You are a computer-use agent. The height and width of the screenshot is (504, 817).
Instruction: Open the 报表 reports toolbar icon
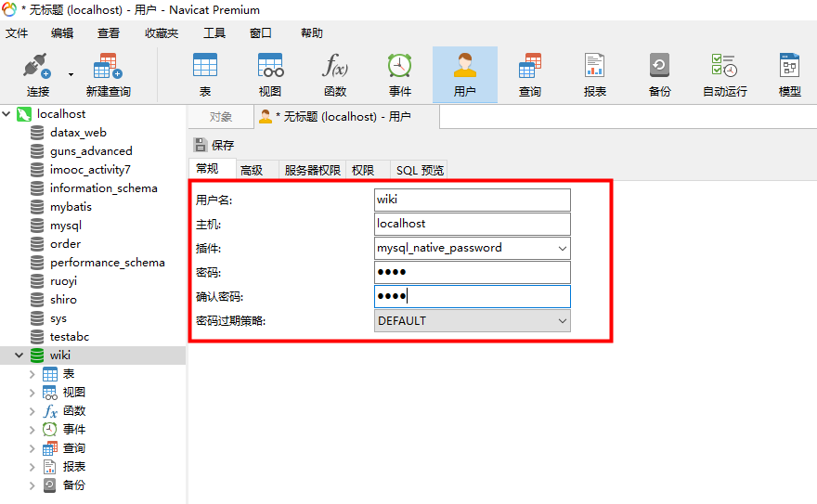(594, 75)
